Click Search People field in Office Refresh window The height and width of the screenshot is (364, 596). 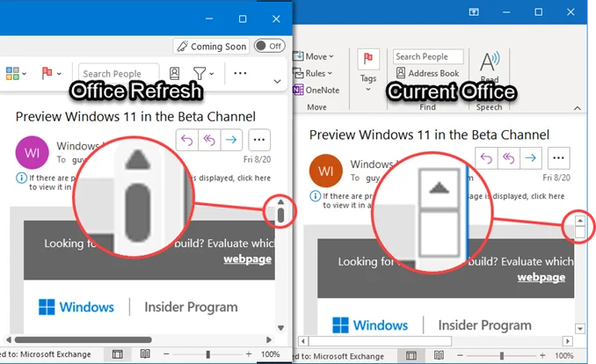point(119,73)
